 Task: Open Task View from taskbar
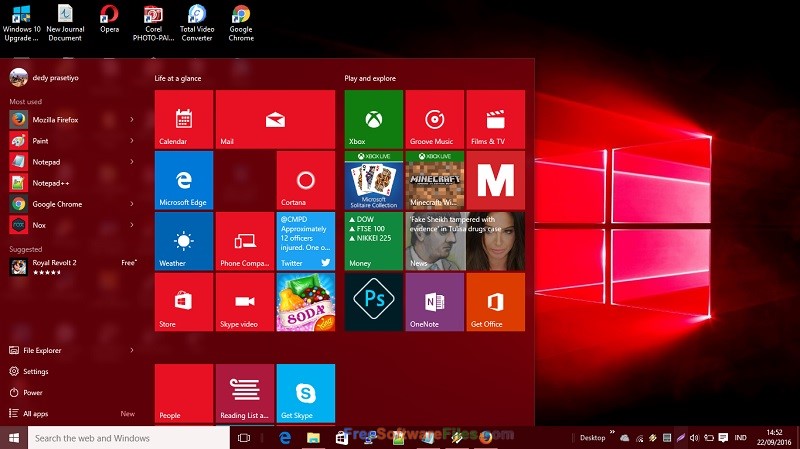tap(244, 438)
